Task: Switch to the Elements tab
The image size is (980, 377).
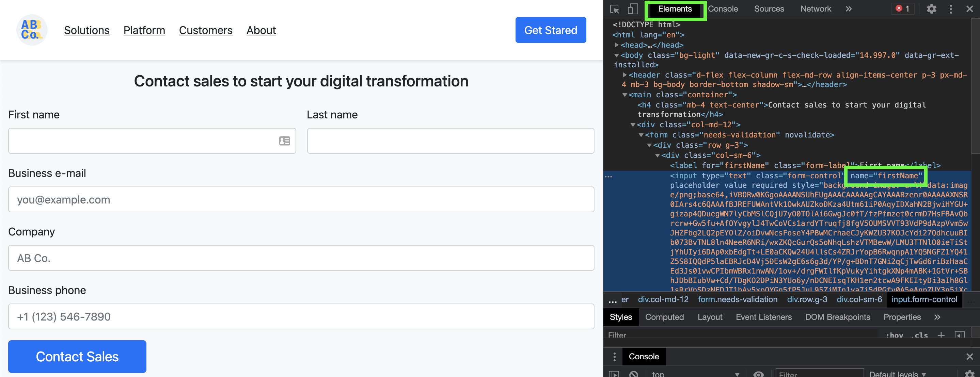Action: [675, 9]
